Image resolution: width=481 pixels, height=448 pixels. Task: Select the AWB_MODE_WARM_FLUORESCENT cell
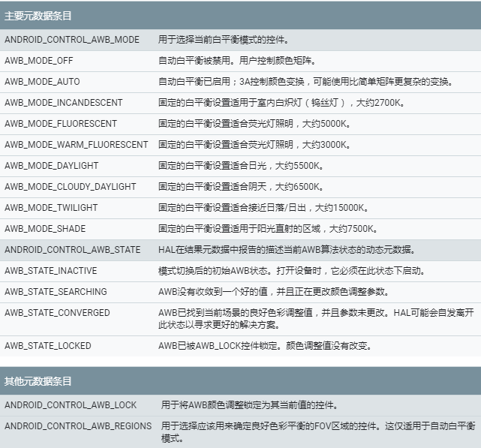[x=76, y=145]
